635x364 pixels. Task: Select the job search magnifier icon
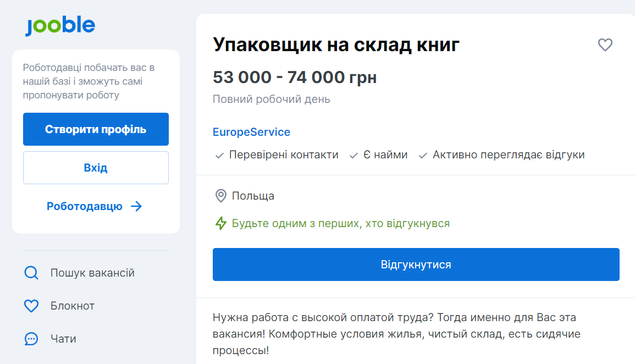click(31, 272)
